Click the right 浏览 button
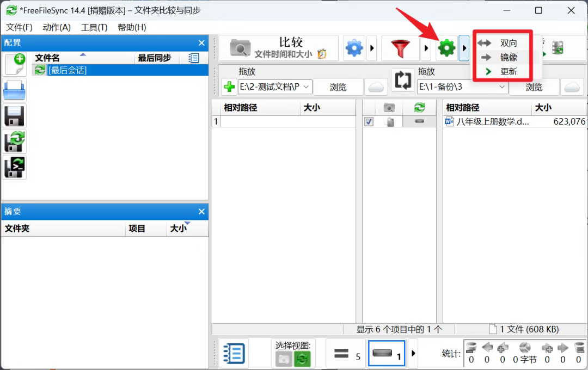Image resolution: width=588 pixels, height=370 pixels. [534, 87]
